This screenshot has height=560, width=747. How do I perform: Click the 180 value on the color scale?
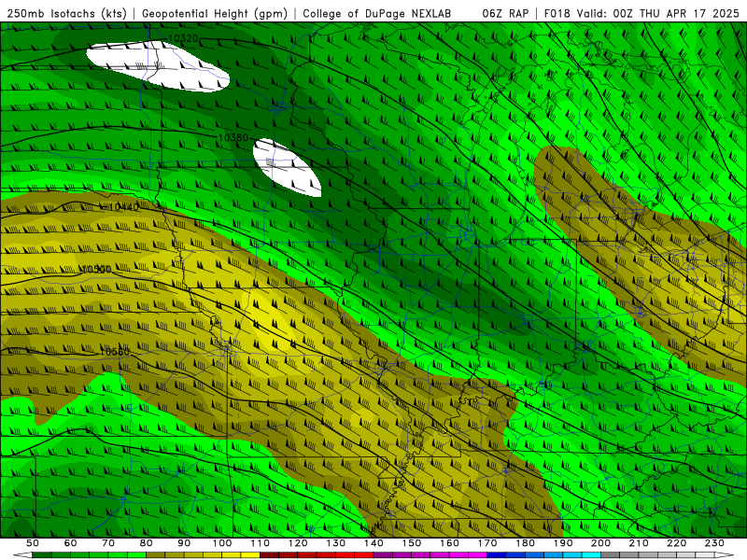(526, 543)
